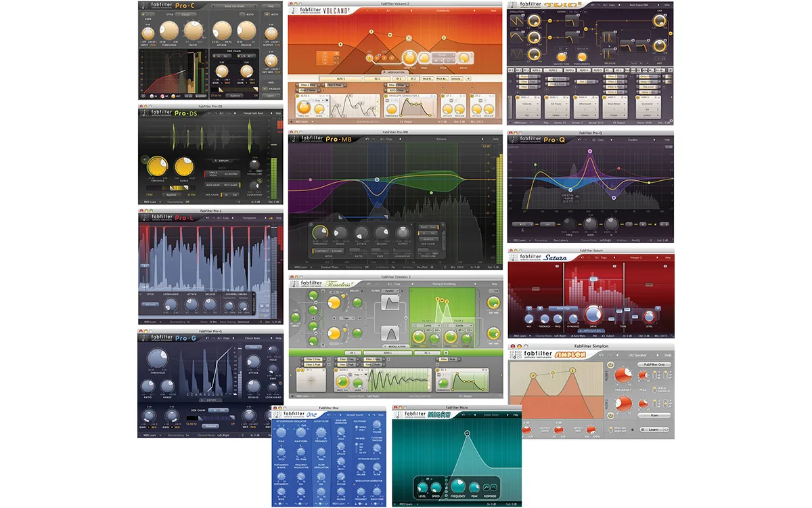Viewport: 812px width, 508px height.
Task: Click the Ratio knob in Pro-C
Action: coord(194,29)
